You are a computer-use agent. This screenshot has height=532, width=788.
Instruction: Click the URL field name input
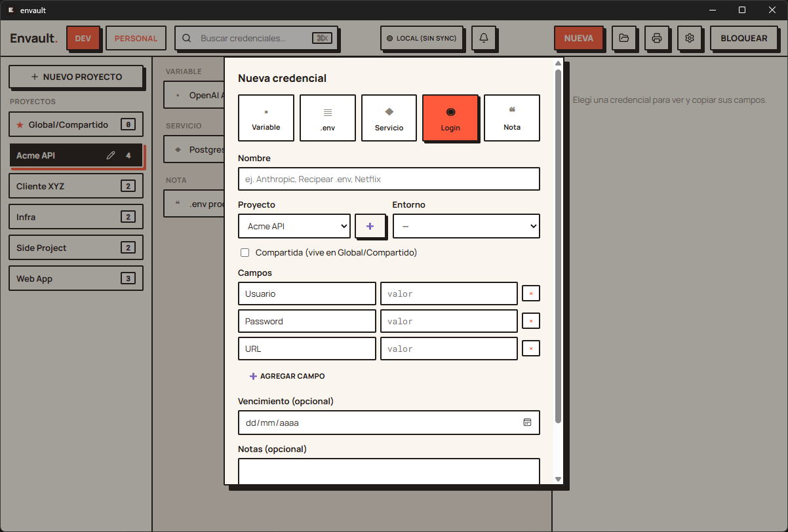click(x=307, y=349)
